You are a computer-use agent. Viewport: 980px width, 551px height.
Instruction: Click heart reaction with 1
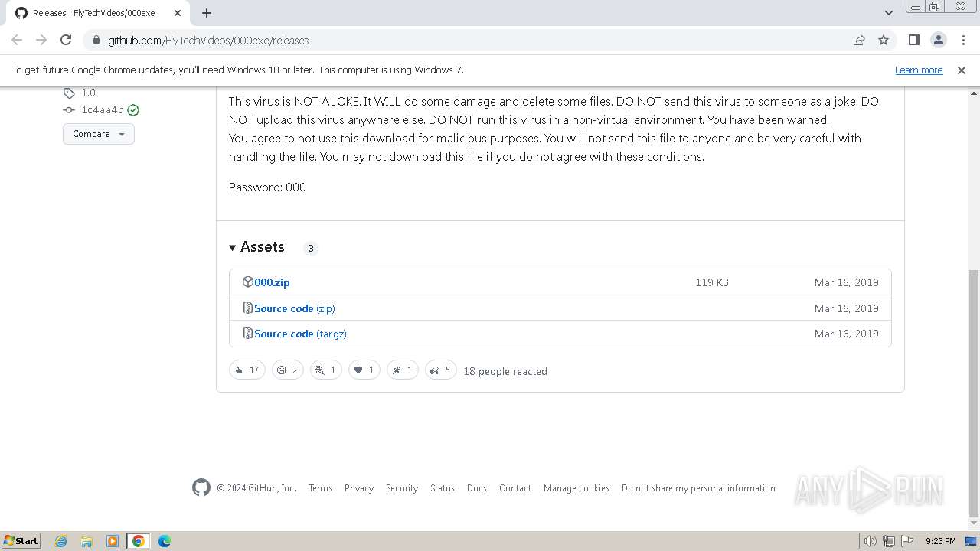tap(364, 370)
